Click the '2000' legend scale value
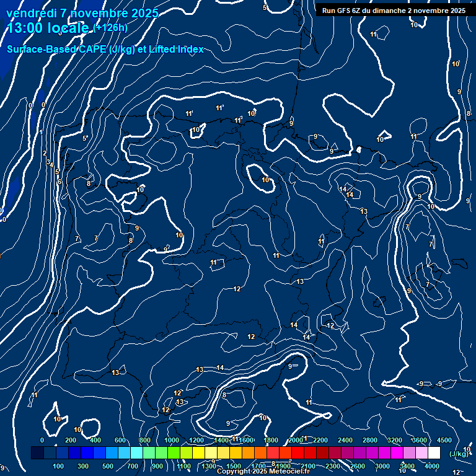This screenshot has width=476, height=476. [296, 440]
